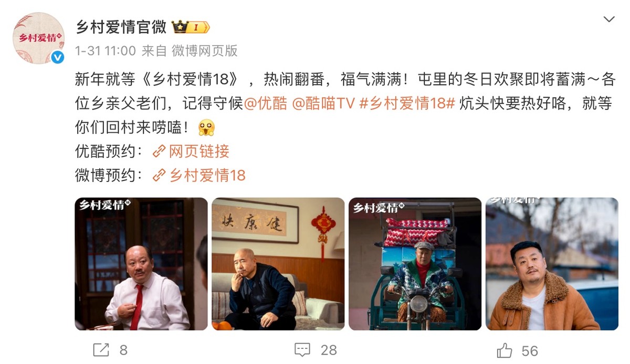This screenshot has height=364, width=630.
Task: Like the post with thumbs-up icon
Action: click(505, 350)
